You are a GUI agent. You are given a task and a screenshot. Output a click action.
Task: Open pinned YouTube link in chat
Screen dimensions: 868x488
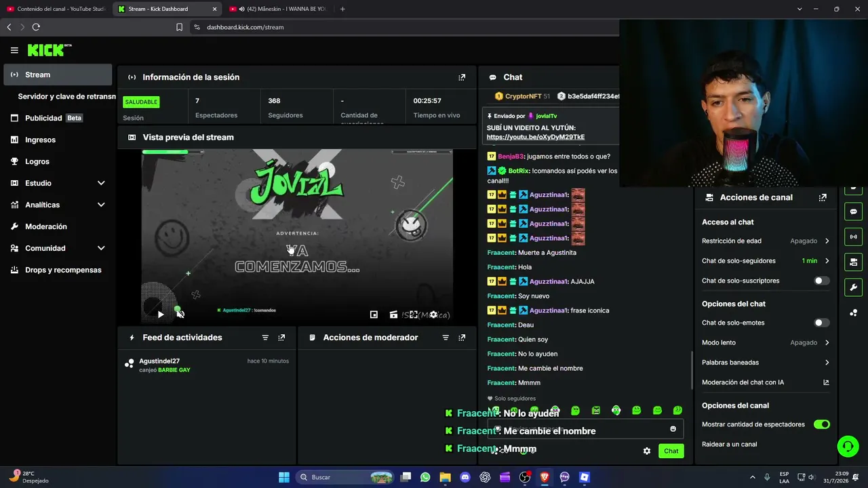536,137
